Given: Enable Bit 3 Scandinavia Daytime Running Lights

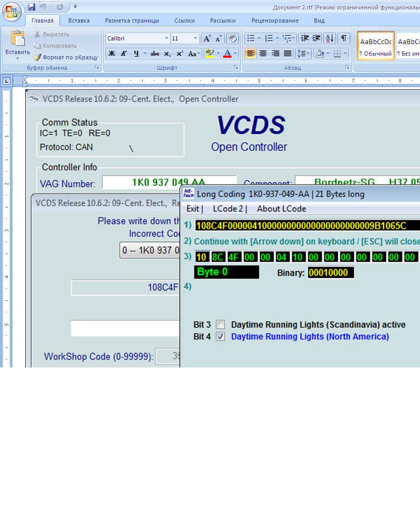Looking at the screenshot, I should coord(220,324).
